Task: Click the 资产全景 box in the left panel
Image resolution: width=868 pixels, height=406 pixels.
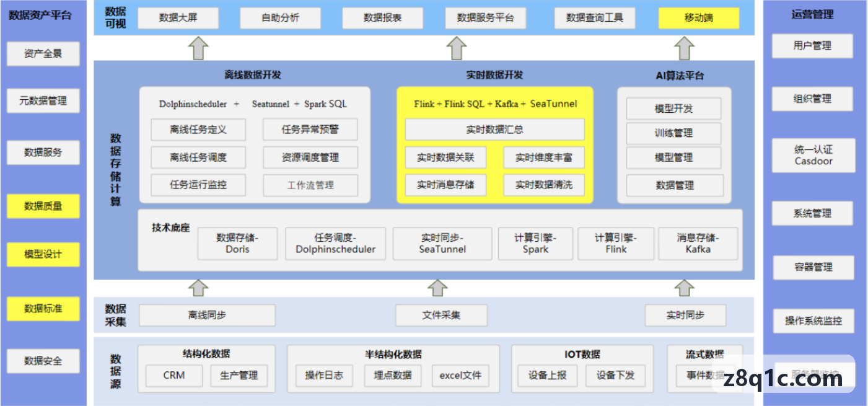Action: (43, 54)
